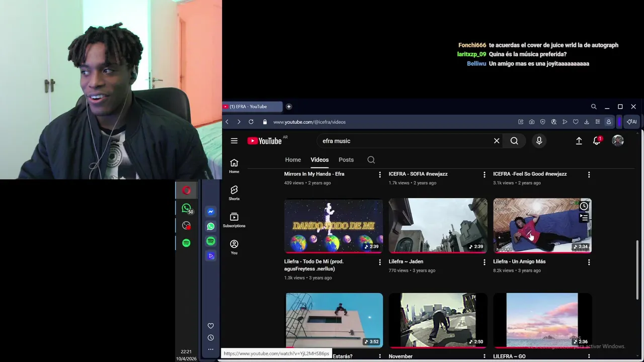The image size is (644, 362).
Task: Switch to the channel Posts tab
Action: [346, 160]
